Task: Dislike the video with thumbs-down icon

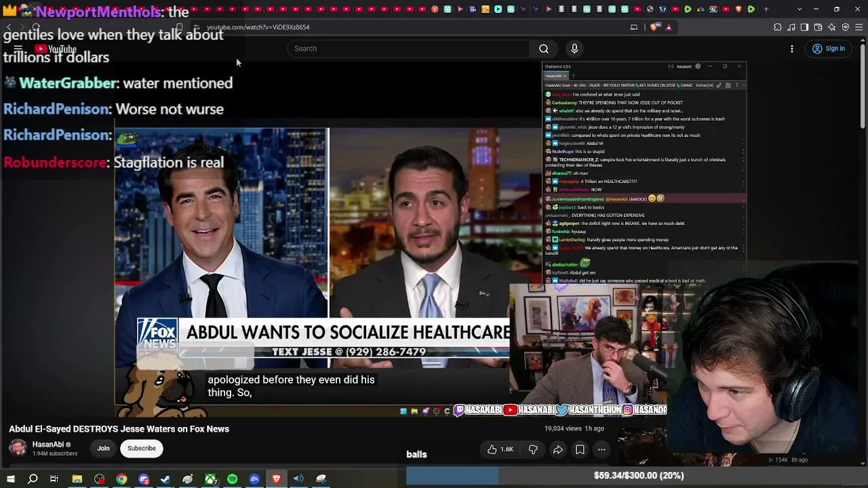Action: coord(533,449)
